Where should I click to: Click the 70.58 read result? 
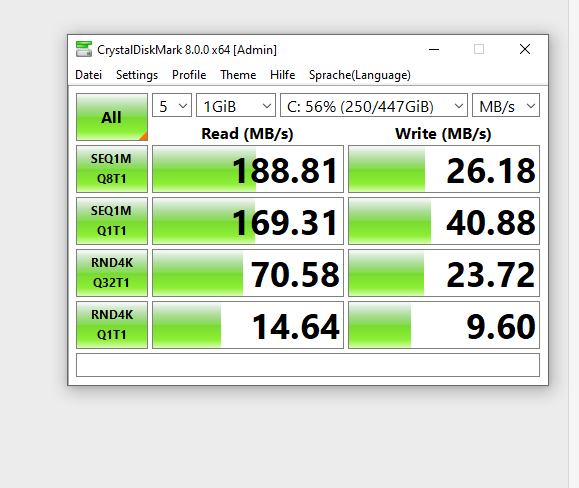click(248, 273)
